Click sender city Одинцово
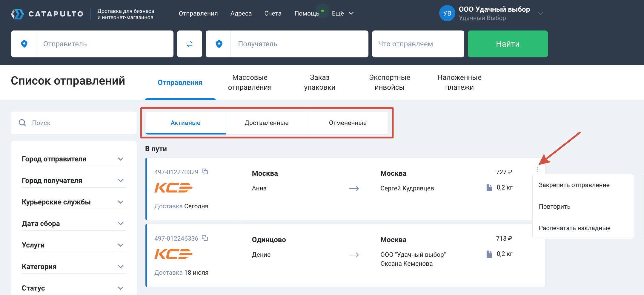This screenshot has height=295, width=644. point(269,240)
